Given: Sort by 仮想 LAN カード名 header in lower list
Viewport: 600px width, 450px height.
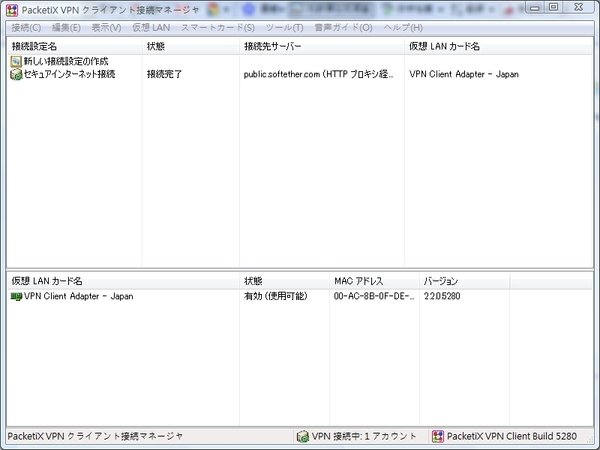Looking at the screenshot, I should (123, 281).
